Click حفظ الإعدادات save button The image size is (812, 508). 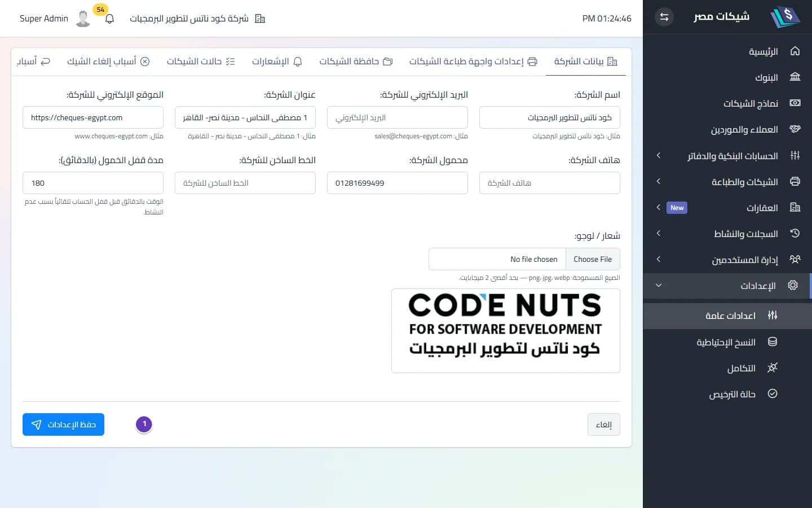point(63,424)
